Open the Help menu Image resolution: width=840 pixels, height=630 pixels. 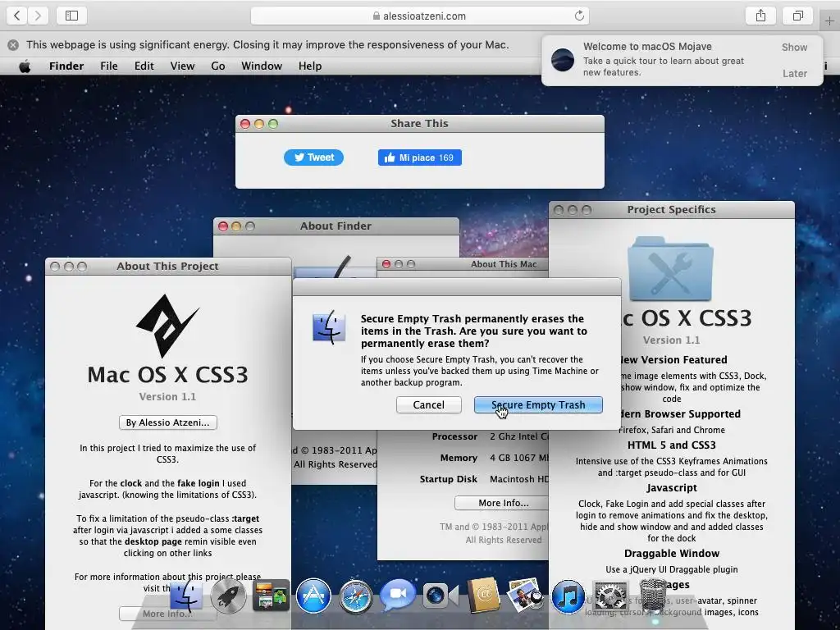(x=310, y=66)
